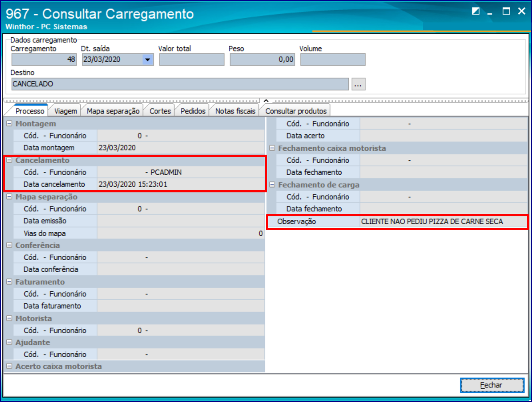Select the Data montagem value 23/03/2020
Screen dimensions: 532x402
[x=117, y=148]
